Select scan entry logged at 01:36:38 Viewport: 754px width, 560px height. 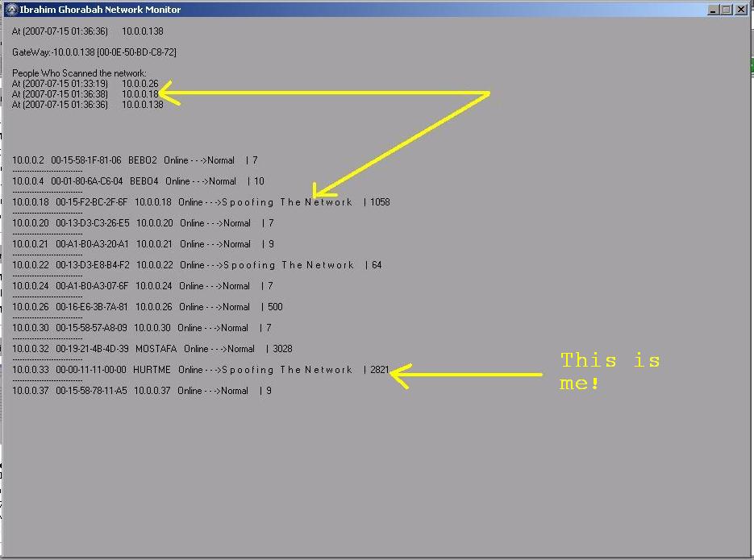click(85, 94)
